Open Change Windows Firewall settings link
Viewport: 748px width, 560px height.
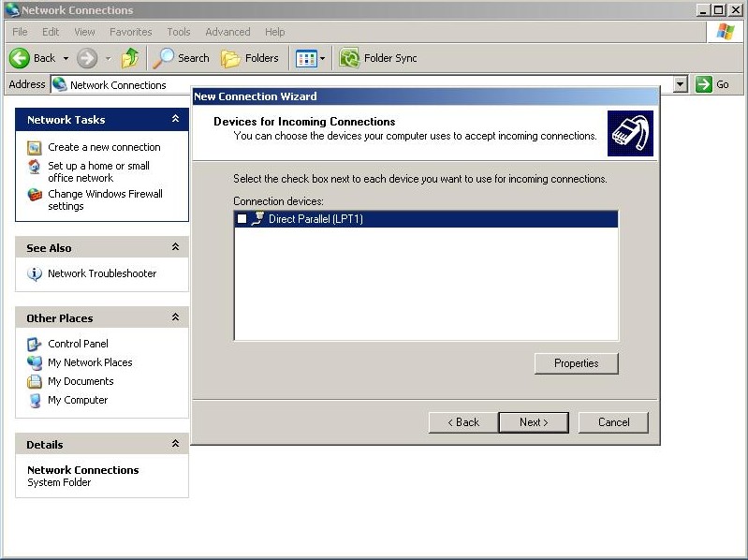point(105,199)
